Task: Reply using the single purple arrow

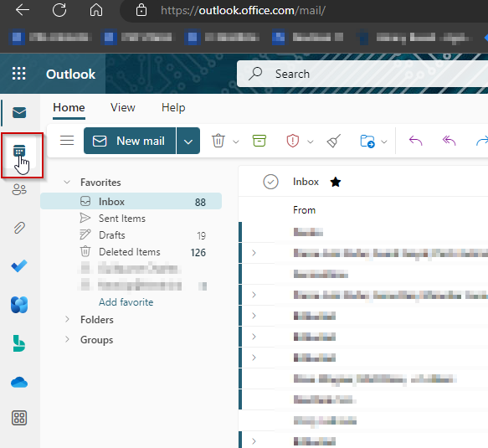Action: (415, 141)
